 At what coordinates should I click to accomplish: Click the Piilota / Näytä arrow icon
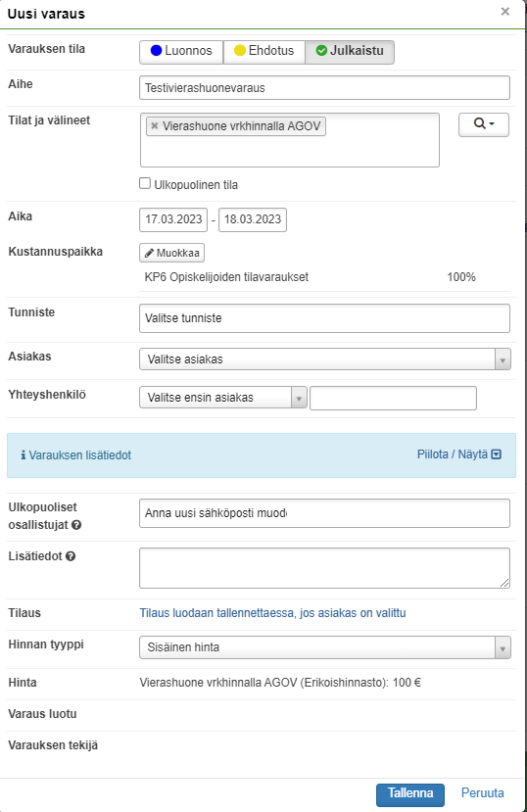[497, 454]
